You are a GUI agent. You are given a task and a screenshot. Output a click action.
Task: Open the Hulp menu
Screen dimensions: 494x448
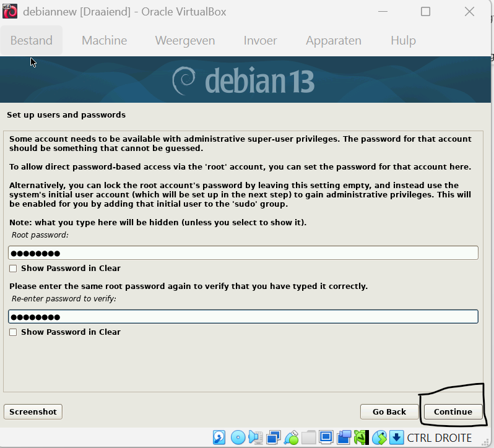pos(403,40)
